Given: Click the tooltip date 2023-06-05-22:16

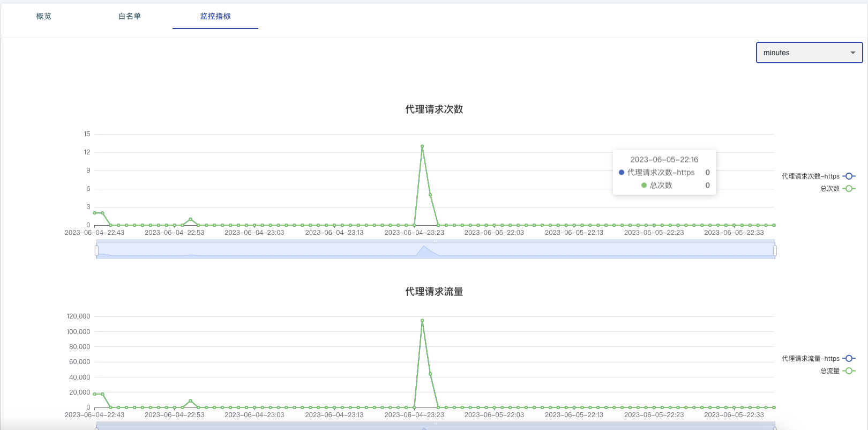Looking at the screenshot, I should click(x=664, y=159).
